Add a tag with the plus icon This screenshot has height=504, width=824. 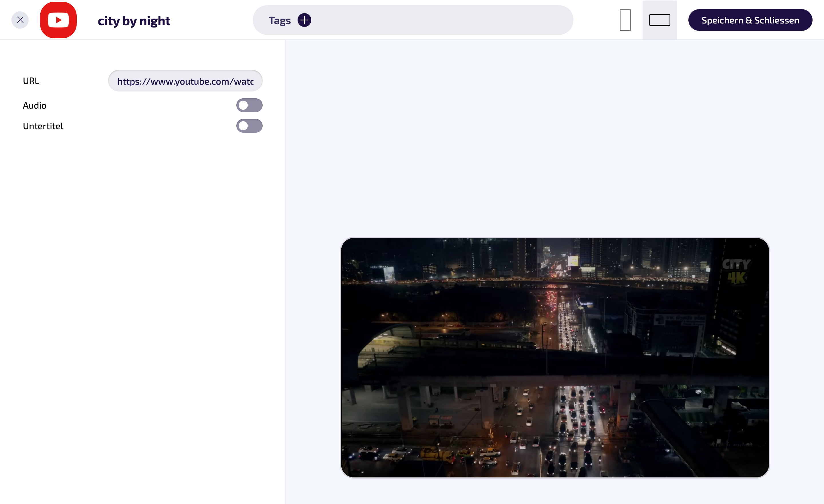tap(304, 20)
